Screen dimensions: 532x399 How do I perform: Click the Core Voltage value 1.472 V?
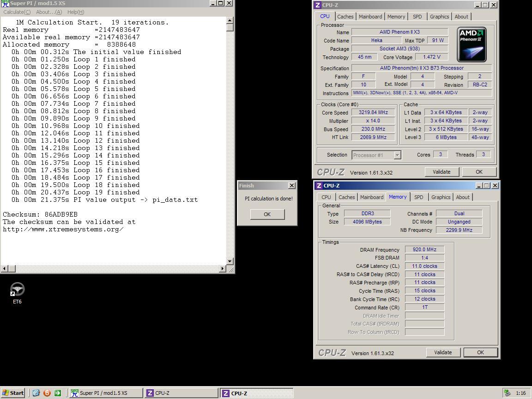tap(432, 57)
